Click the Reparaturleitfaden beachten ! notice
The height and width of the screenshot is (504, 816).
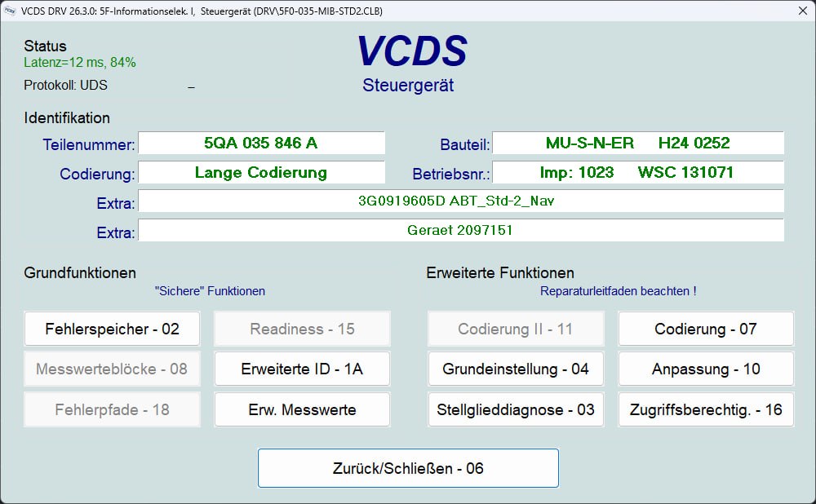click(619, 291)
